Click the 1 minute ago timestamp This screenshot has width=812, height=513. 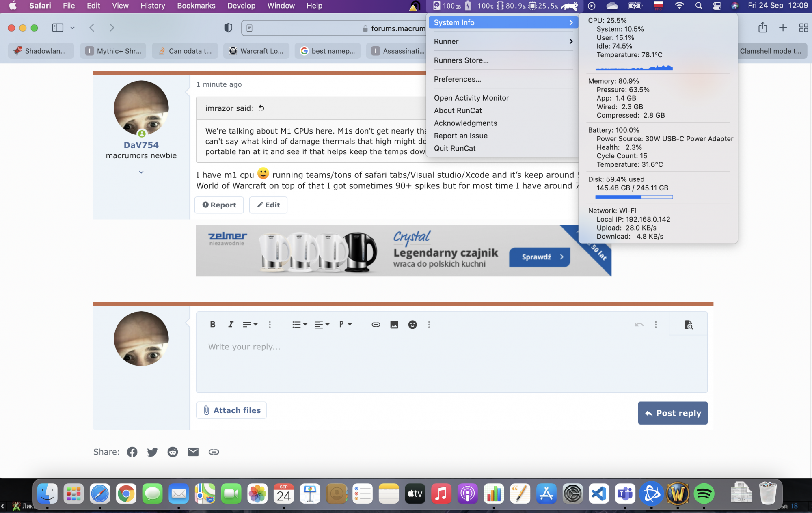(219, 84)
